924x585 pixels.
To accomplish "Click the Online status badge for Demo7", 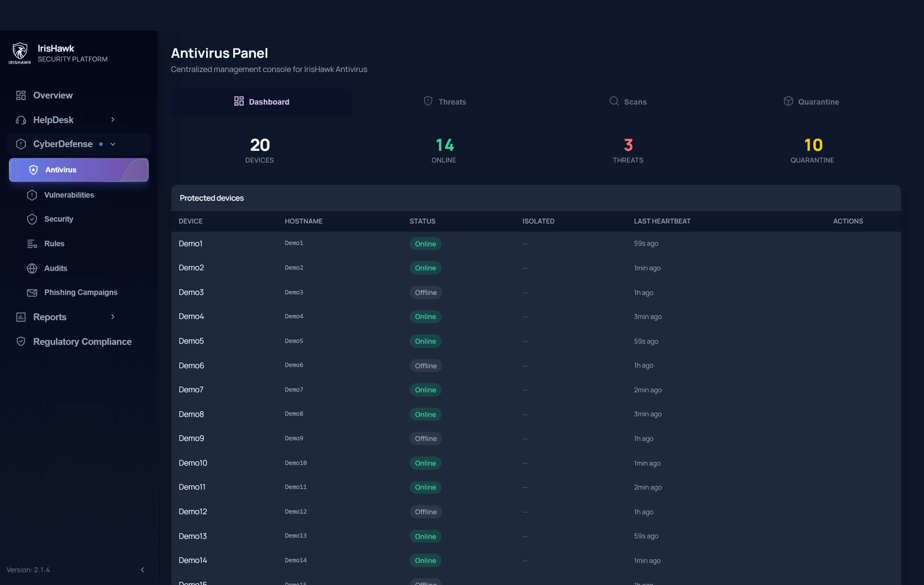I will coord(426,390).
